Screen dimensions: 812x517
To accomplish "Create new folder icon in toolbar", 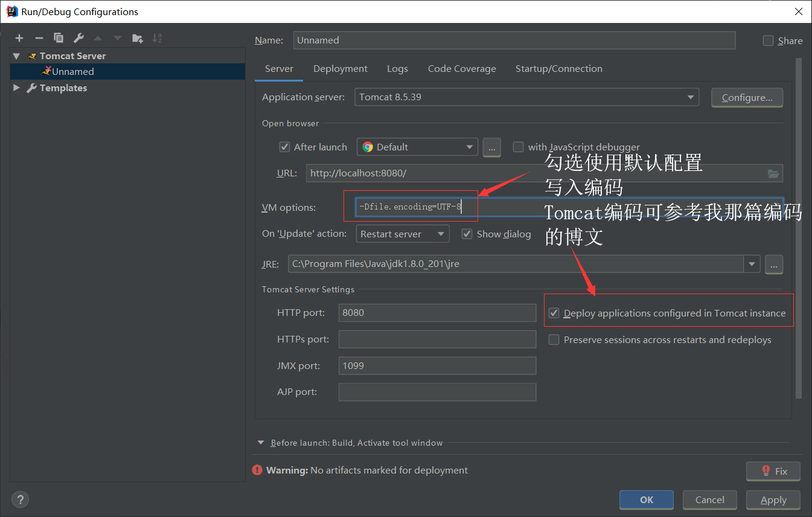I will pos(138,38).
